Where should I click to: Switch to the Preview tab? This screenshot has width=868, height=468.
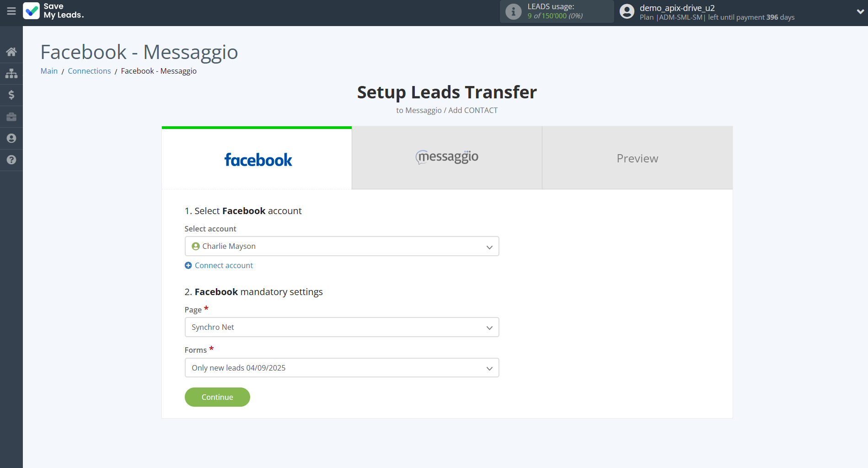pyautogui.click(x=637, y=158)
